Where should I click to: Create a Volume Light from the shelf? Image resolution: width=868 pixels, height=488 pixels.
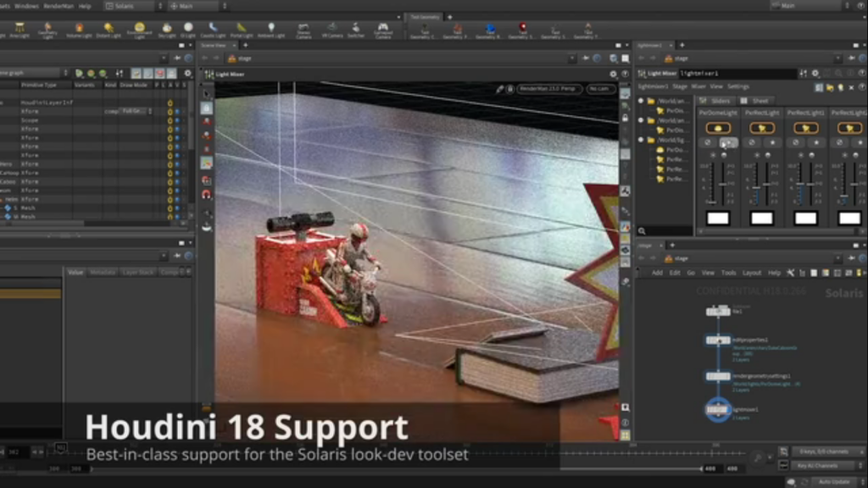coord(79,30)
